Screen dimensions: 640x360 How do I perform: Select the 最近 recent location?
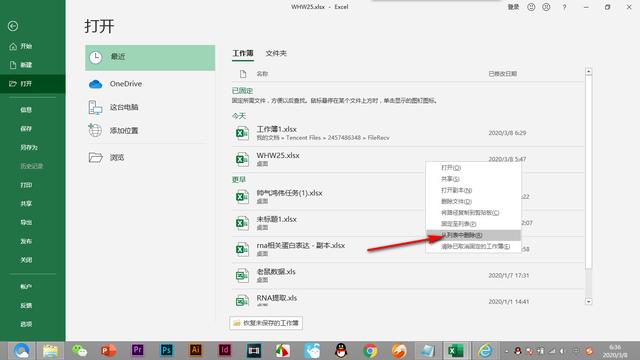point(150,58)
